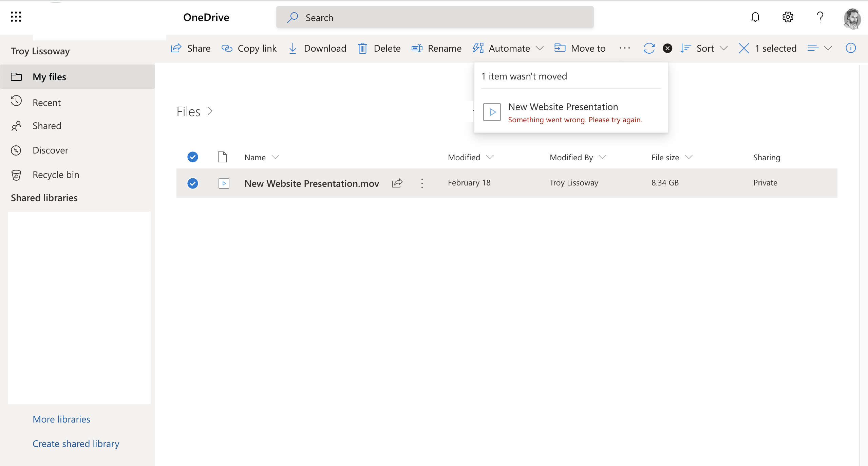The width and height of the screenshot is (868, 466).
Task: Uncheck New Website Presentation.mov's row checkbox
Action: point(193,183)
